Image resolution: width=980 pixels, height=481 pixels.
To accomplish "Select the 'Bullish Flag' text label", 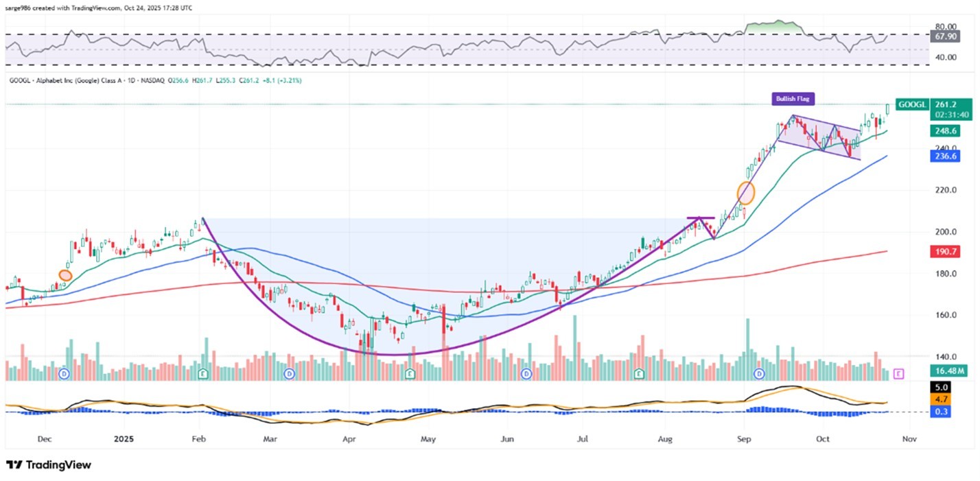I will pos(794,99).
